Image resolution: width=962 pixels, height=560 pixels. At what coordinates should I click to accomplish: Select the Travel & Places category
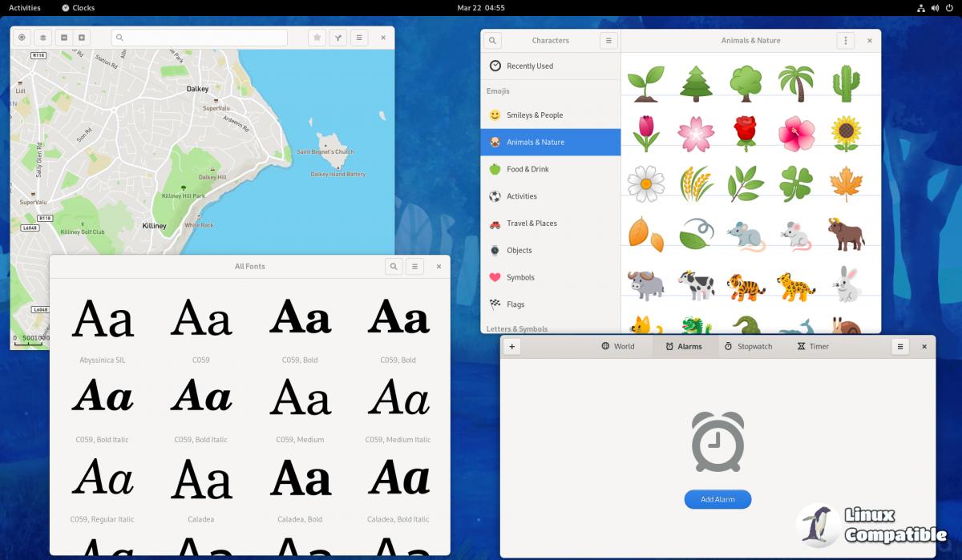tap(551, 224)
